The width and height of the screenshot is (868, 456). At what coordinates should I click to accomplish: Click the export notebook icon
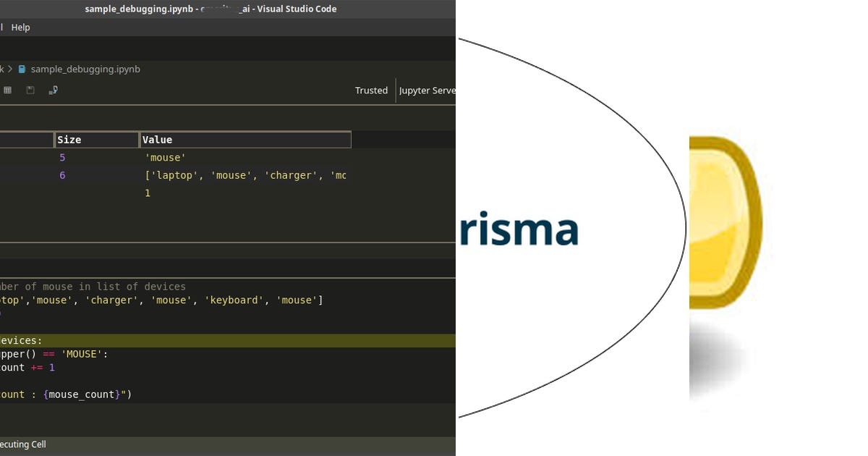[x=52, y=90]
